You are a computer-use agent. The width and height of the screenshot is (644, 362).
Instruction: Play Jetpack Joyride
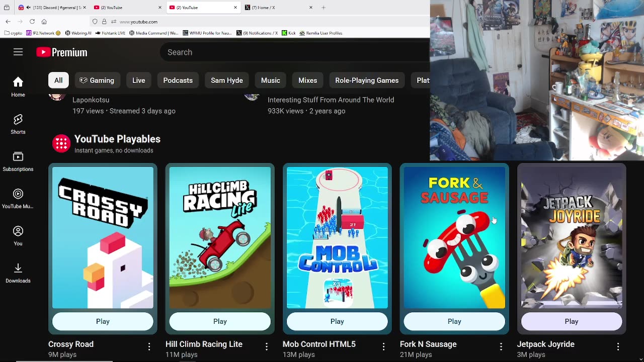click(572, 321)
